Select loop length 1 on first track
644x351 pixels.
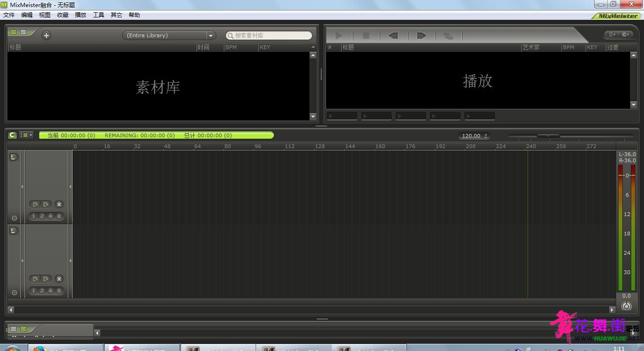(33, 217)
